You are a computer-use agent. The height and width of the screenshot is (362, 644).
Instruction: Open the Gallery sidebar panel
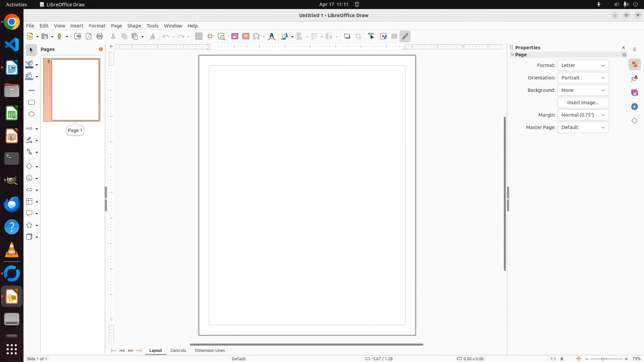(635, 93)
